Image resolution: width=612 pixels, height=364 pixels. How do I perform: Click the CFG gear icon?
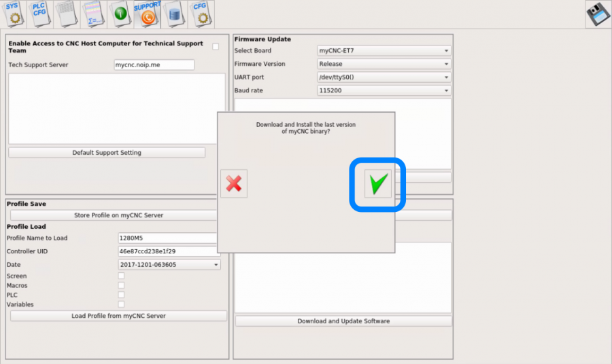pos(201,14)
